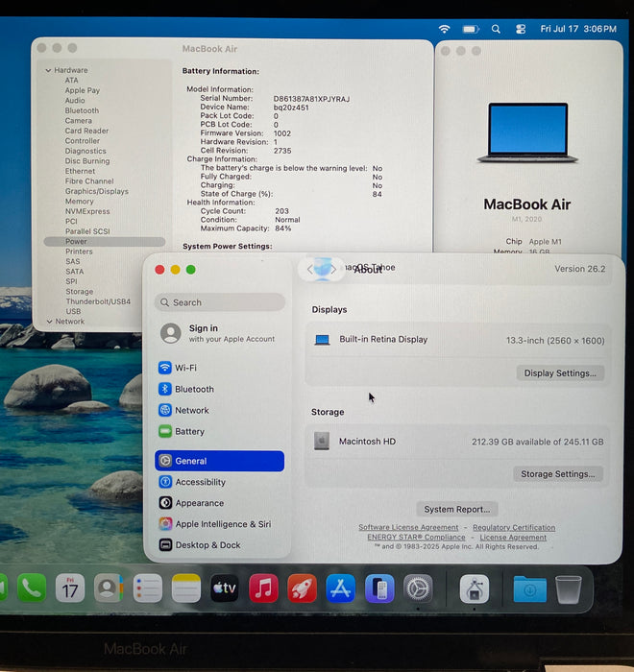Select USB in System Report sidebar

pos(73,312)
